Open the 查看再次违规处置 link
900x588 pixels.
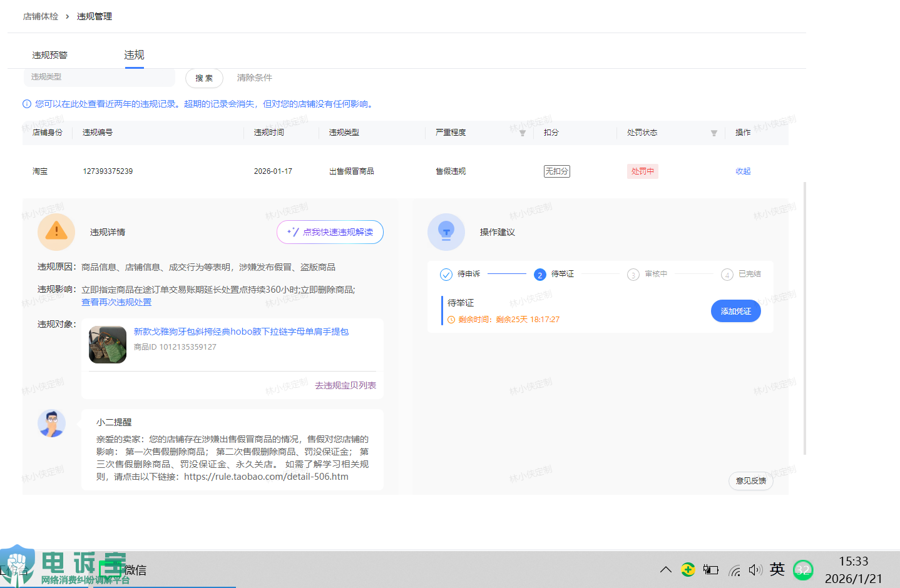coord(116,302)
